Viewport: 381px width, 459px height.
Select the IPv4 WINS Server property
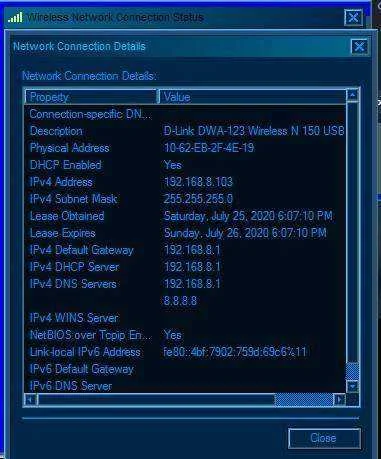(x=74, y=318)
